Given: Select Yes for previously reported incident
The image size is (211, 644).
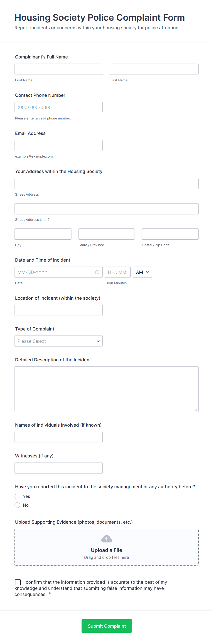Looking at the screenshot, I should point(17,496).
